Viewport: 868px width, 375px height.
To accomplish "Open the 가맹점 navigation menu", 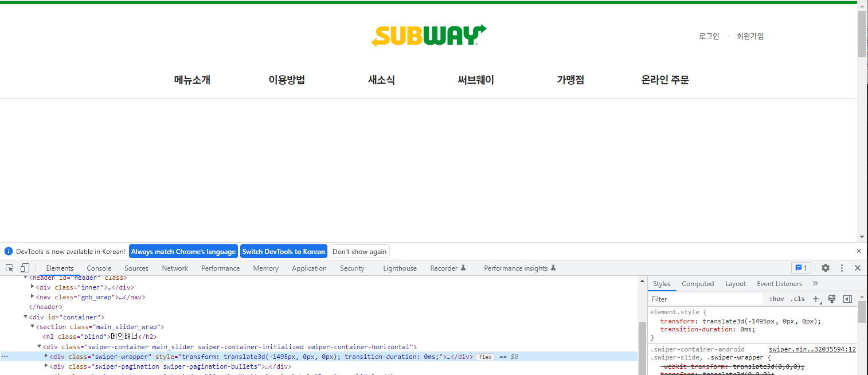I will (570, 80).
